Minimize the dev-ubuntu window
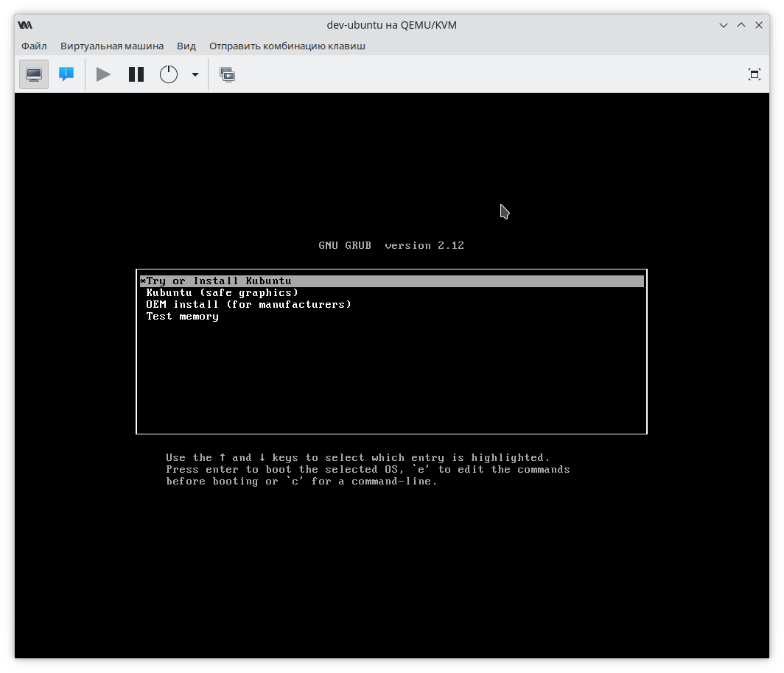This screenshot has height=673, width=784. point(724,25)
